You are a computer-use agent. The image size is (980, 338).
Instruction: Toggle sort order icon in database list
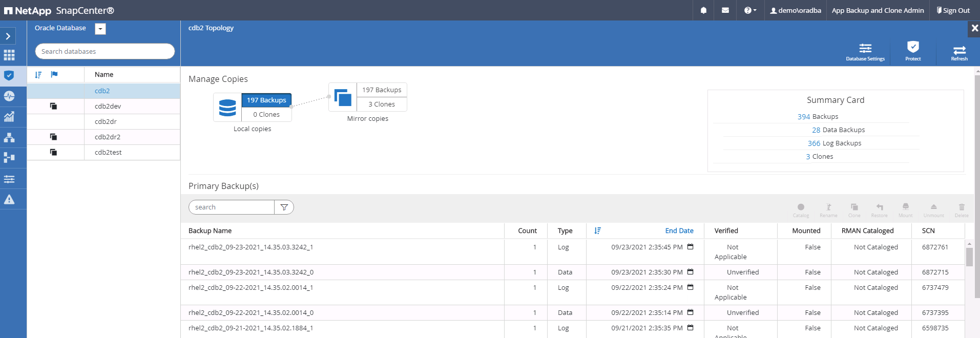(38, 75)
